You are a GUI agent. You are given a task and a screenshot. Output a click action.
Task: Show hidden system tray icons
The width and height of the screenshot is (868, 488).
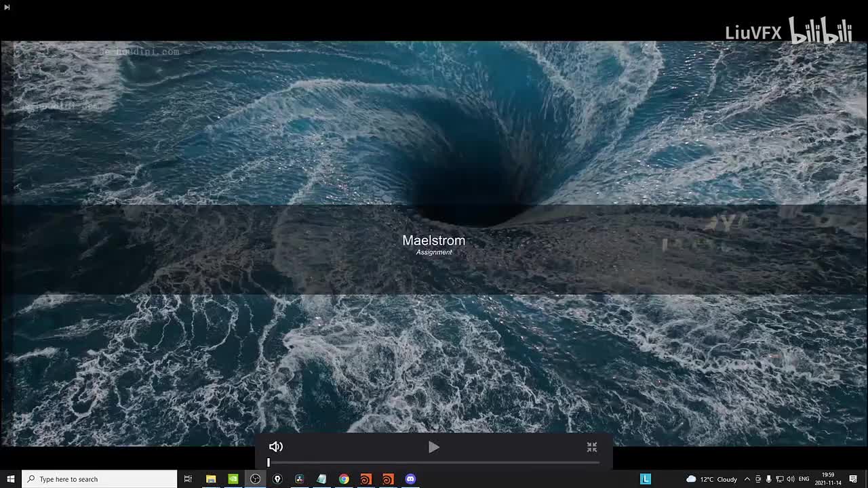(747, 479)
